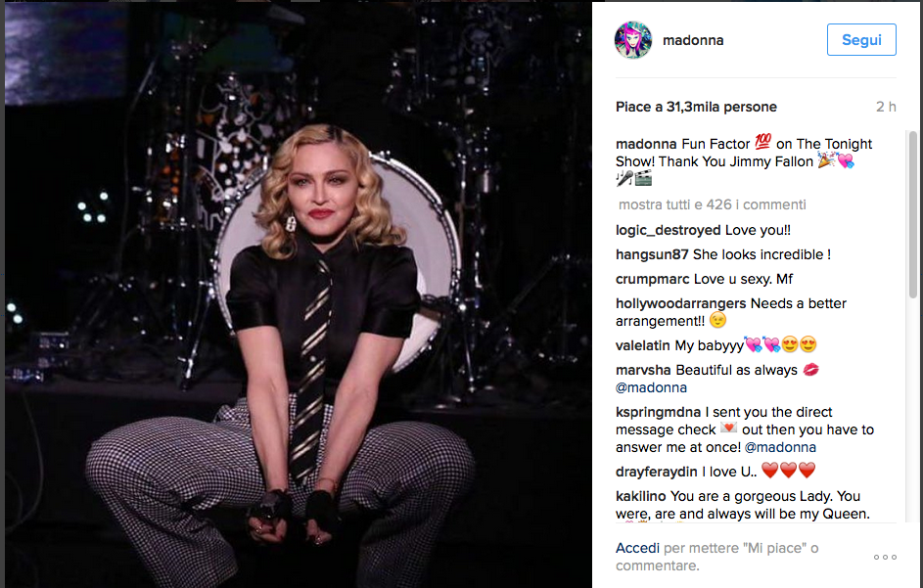
Task: Visit kspringmdna's profile
Action: [658, 412]
